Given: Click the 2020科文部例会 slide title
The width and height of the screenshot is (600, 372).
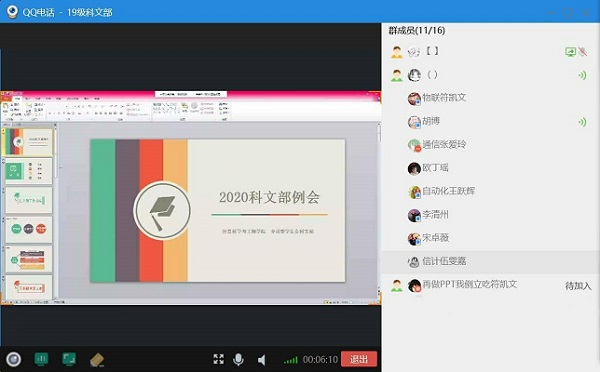Looking at the screenshot, I should pos(269,197).
